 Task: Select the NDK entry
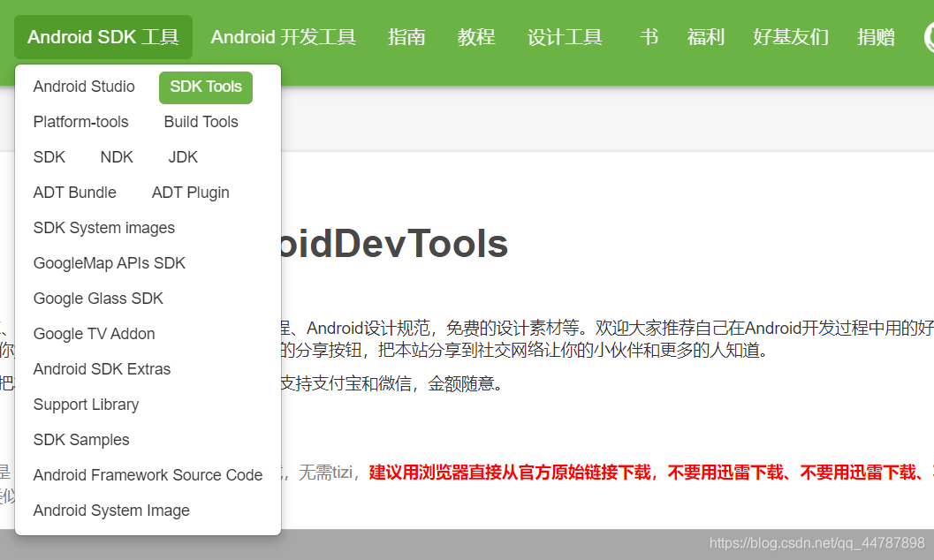(x=117, y=157)
